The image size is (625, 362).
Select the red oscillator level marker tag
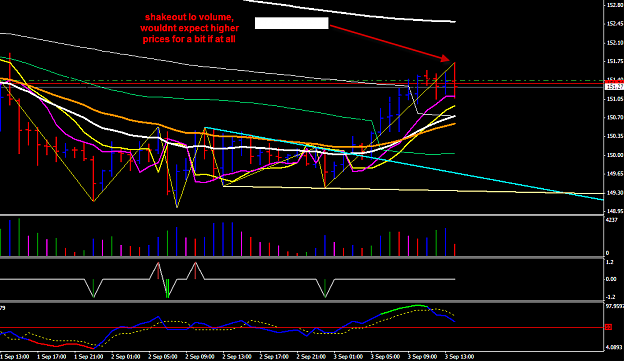pos(609,327)
